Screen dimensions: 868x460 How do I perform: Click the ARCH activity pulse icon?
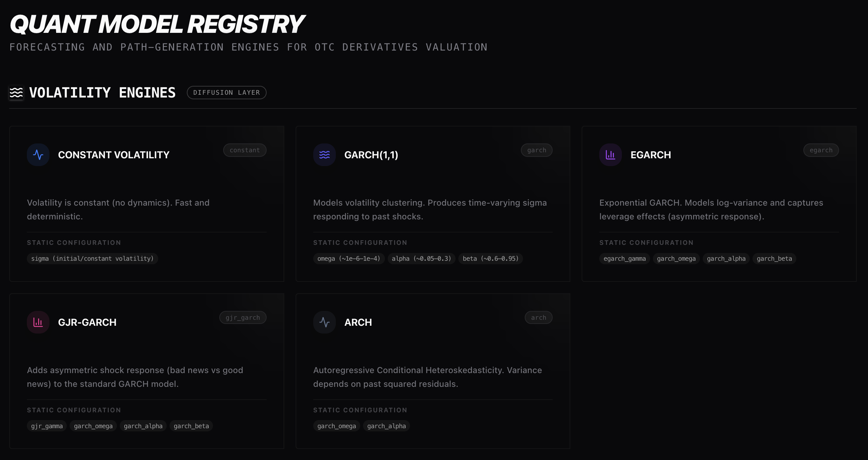click(324, 322)
